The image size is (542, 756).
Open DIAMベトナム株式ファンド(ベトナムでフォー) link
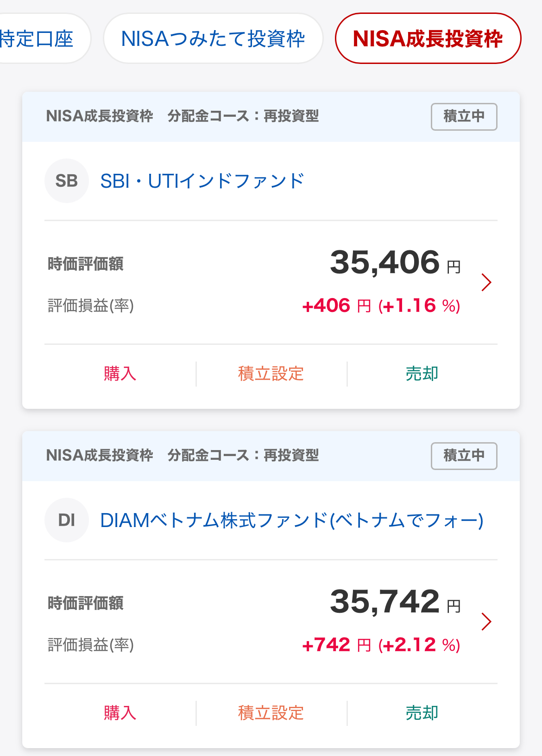pyautogui.click(x=292, y=520)
